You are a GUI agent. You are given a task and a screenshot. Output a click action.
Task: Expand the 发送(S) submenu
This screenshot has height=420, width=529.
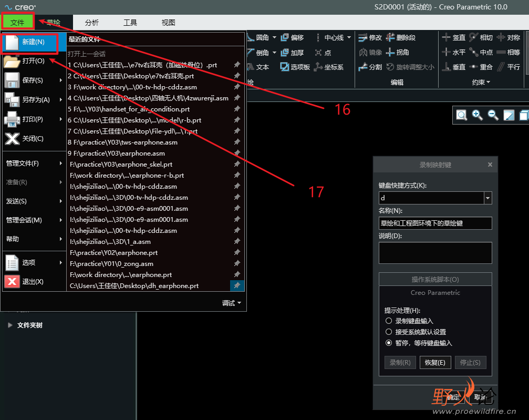pyautogui.click(x=34, y=201)
